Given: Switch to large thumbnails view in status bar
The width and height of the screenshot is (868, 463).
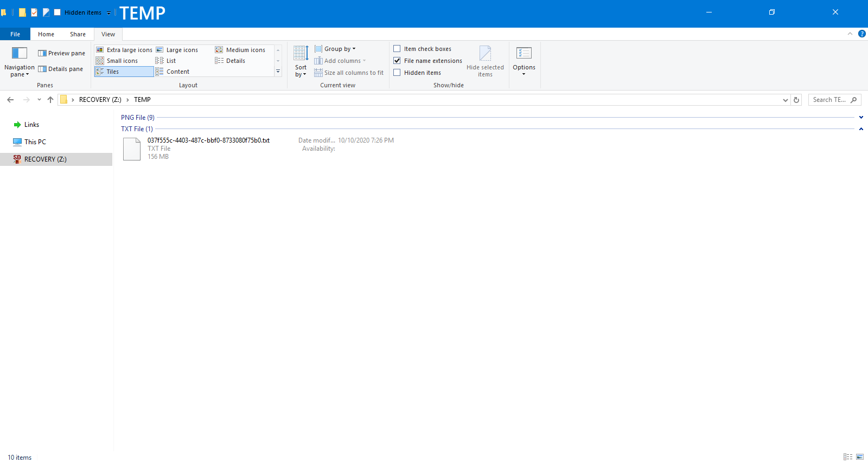Looking at the screenshot, I should [x=860, y=457].
